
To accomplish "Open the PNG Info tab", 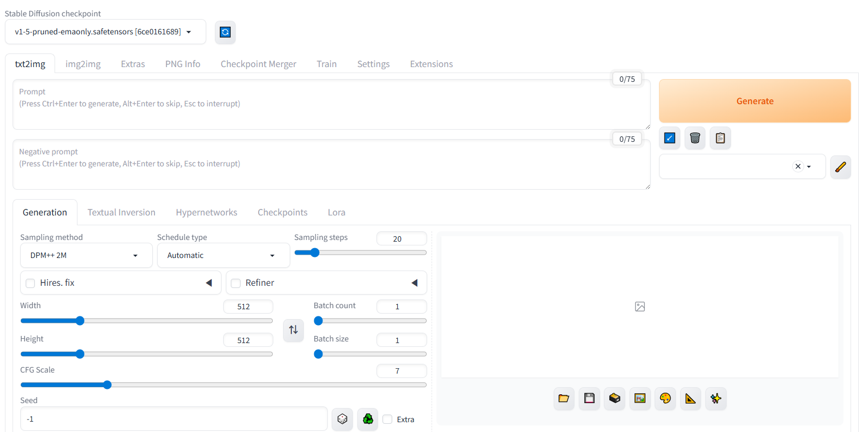I will (183, 64).
